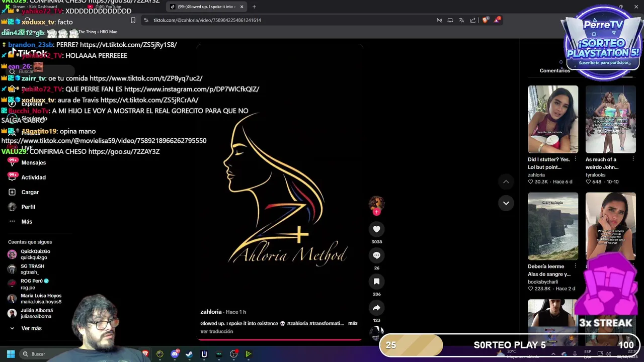644x362 pixels.
Task: Open the U app icon in taskbar
Action: pyautogui.click(x=204, y=354)
